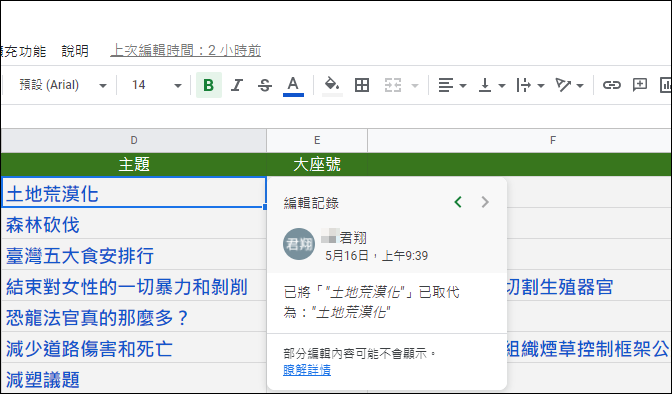Click merge cells icon
Image resolution: width=672 pixels, height=394 pixels.
point(393,85)
